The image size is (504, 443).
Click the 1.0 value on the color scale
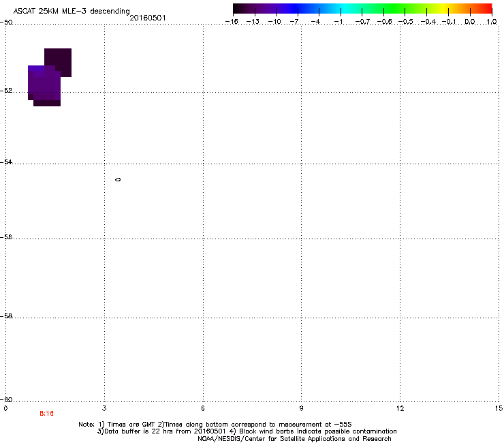(x=492, y=22)
